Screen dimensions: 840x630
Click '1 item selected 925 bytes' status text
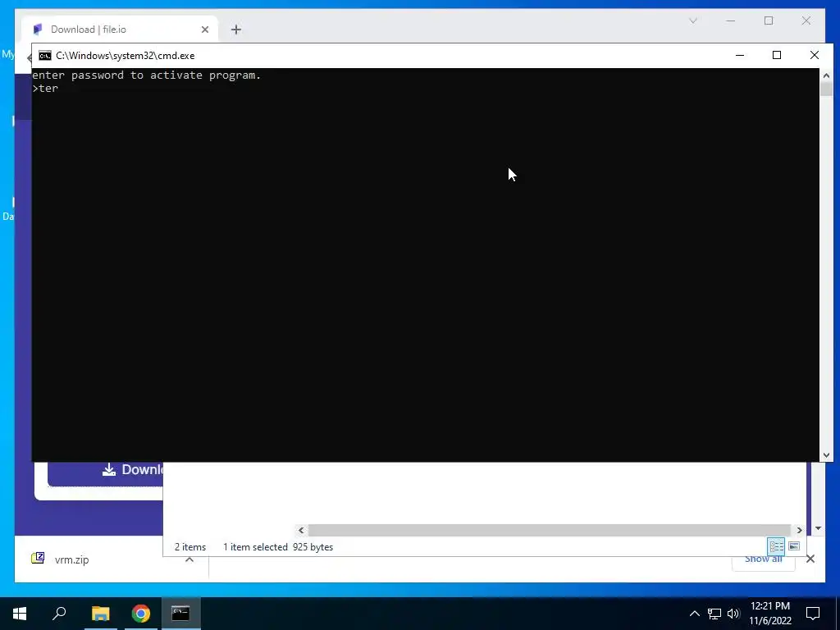[x=278, y=547]
